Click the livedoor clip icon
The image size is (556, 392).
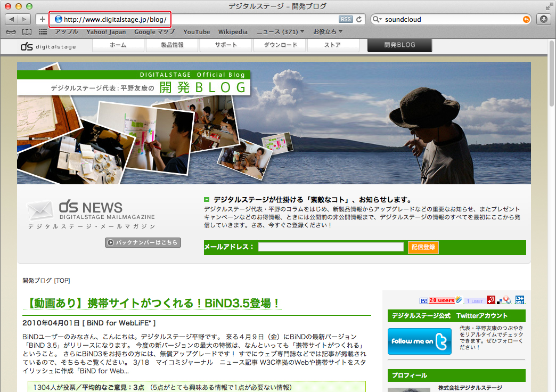coord(459,300)
